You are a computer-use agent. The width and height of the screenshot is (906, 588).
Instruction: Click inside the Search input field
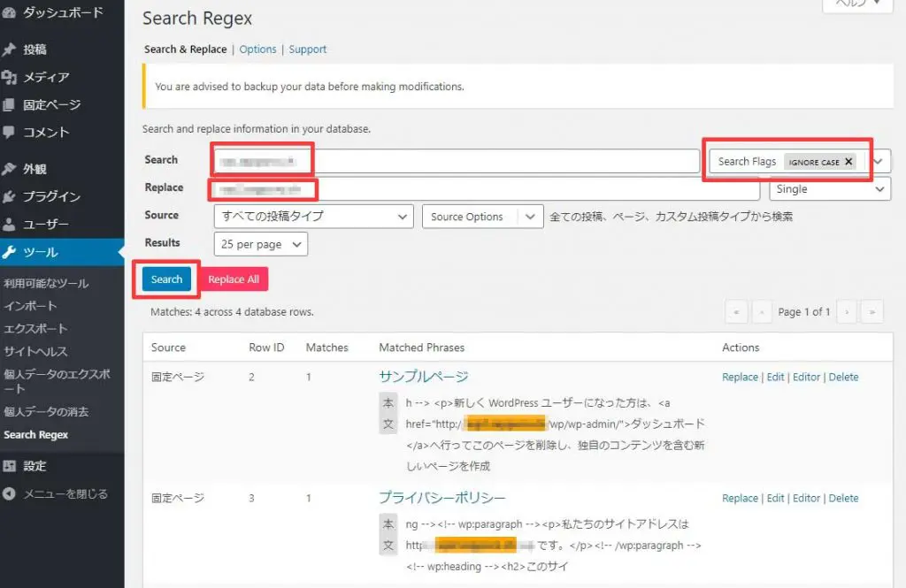coord(457,161)
